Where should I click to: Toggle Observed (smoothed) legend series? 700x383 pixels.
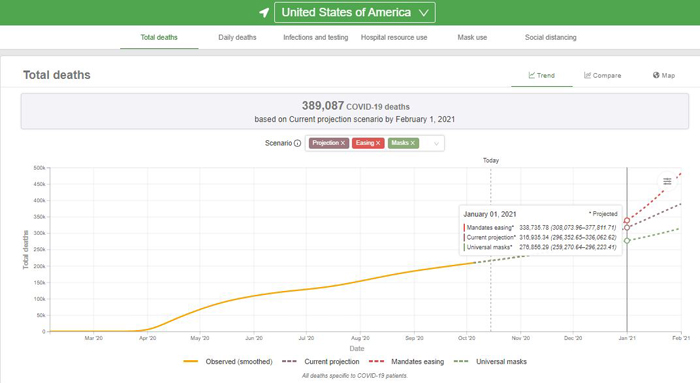click(x=228, y=362)
